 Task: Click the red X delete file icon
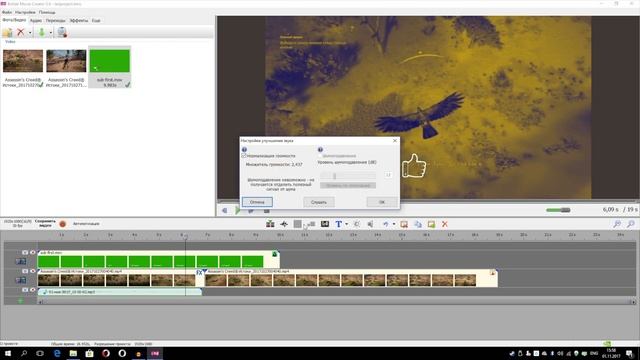click(20, 32)
